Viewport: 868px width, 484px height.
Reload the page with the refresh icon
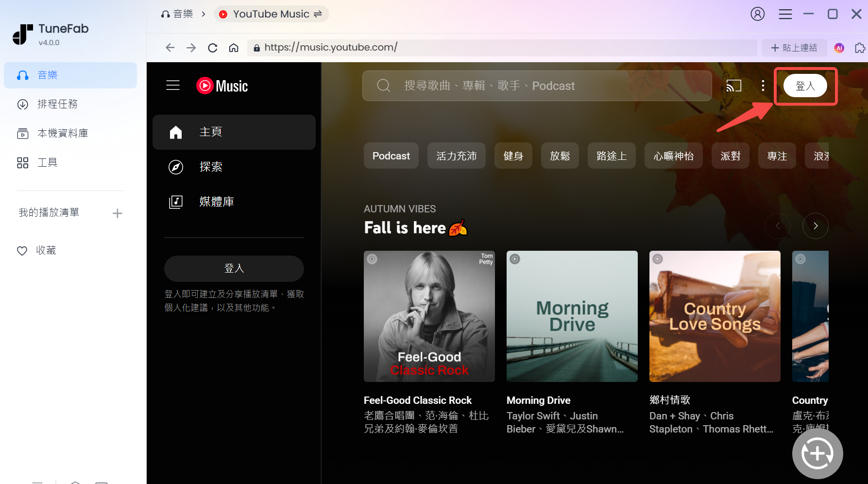click(x=212, y=47)
